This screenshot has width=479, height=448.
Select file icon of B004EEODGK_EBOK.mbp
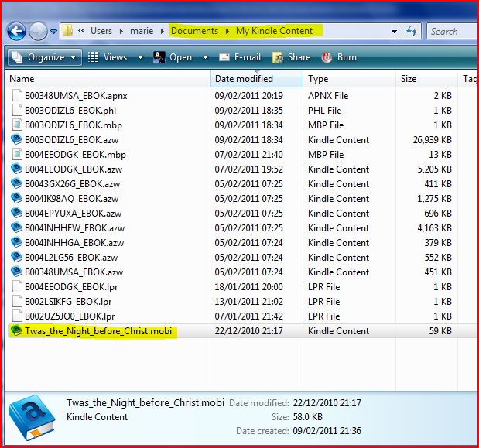tap(17, 154)
